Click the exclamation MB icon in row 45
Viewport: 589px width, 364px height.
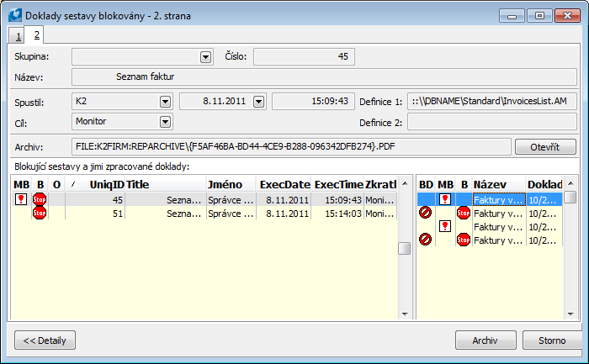coord(21,199)
